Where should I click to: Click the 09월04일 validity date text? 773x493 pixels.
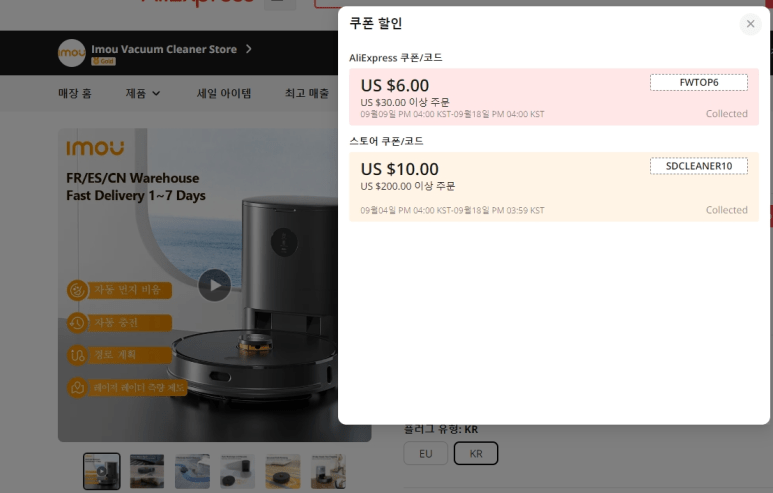point(453,211)
